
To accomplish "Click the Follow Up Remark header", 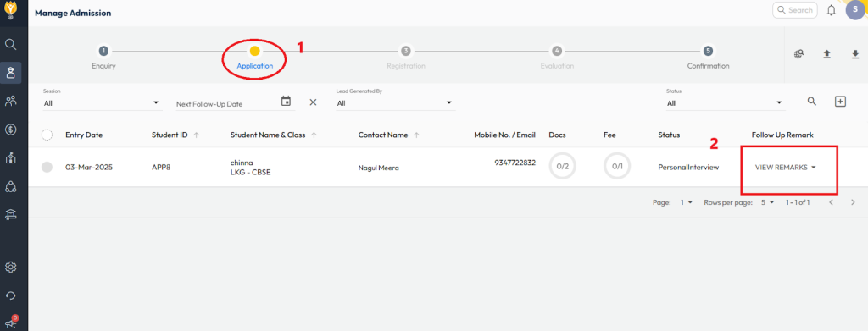I will [782, 135].
